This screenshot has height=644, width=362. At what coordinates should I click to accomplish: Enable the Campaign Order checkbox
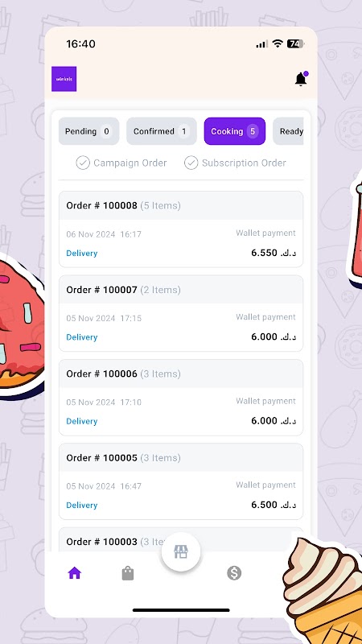83,163
